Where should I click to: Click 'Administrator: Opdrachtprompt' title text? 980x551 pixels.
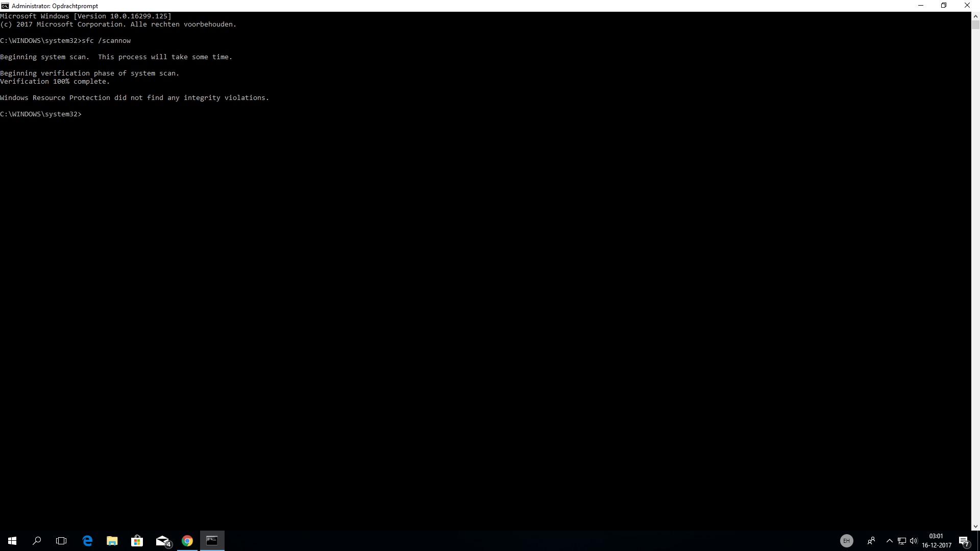point(55,6)
